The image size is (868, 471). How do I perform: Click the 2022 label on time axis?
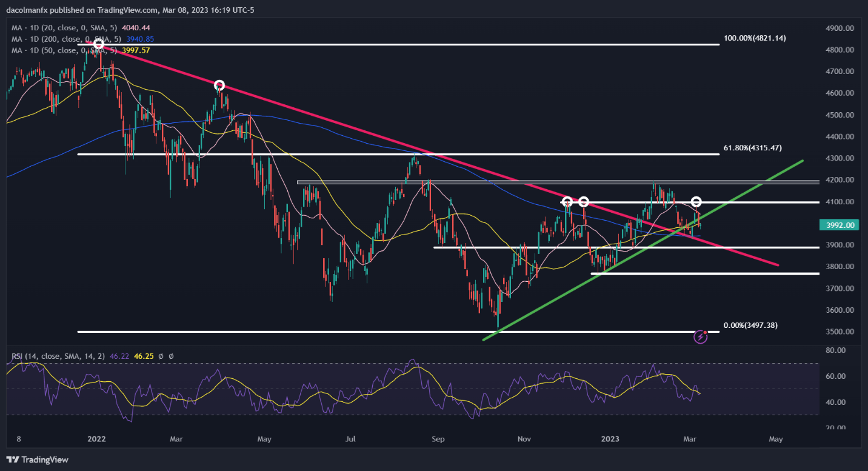pyautogui.click(x=95, y=438)
